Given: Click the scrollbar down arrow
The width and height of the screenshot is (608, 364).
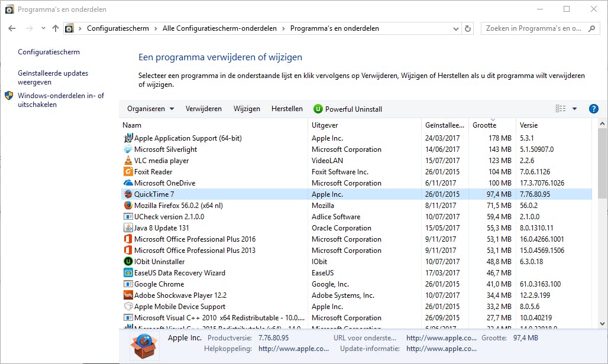Looking at the screenshot, I should (602, 324).
